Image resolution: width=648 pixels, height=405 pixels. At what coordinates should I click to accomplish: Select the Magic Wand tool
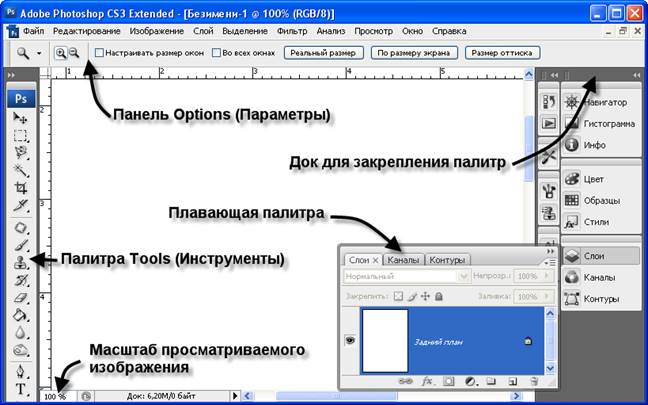click(x=20, y=170)
